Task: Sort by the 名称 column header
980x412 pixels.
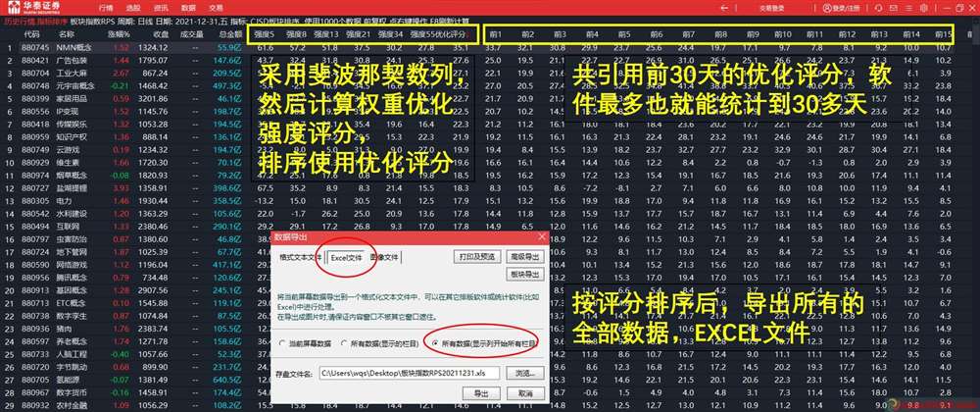Action: (67, 33)
